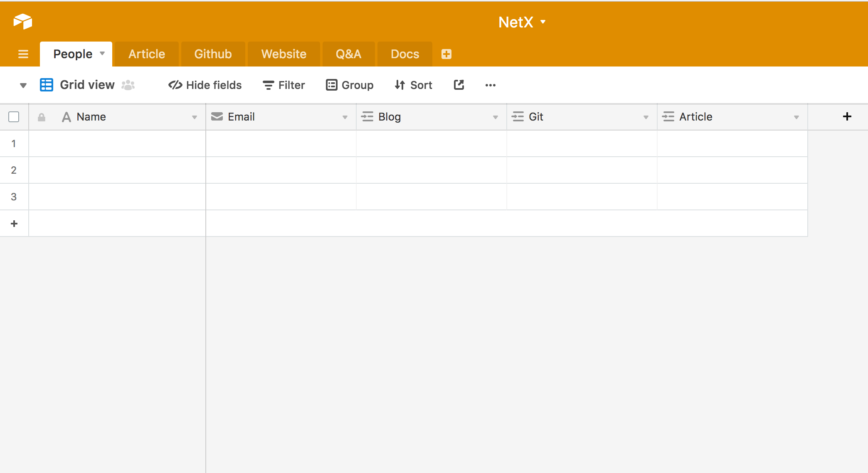Viewport: 868px width, 473px height.
Task: Expand the views sidebar triangle toggle
Action: [23, 85]
